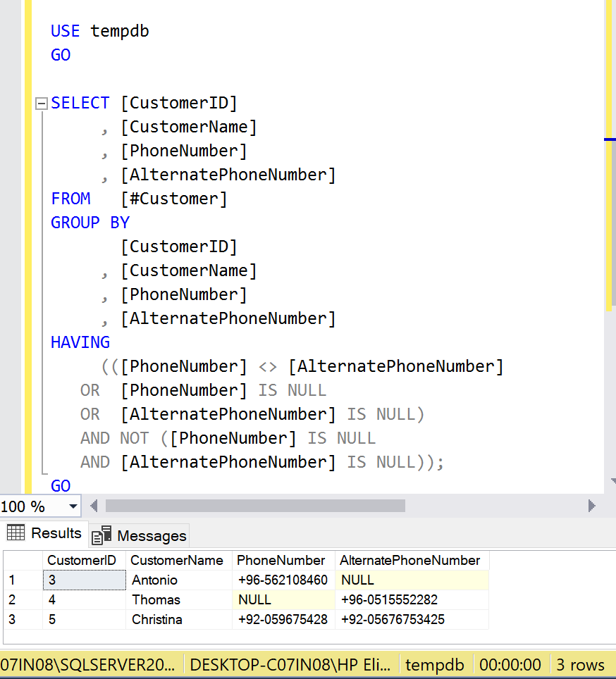Click the 3 rows status indicator

tap(580, 665)
